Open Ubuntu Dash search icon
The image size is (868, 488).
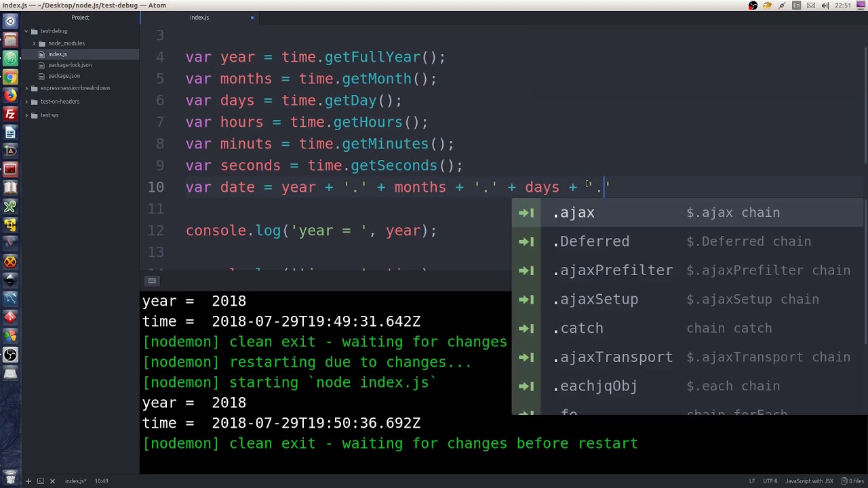click(x=10, y=22)
